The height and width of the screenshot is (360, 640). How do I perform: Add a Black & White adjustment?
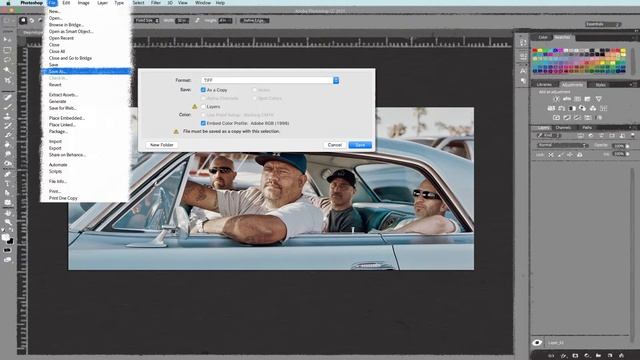coord(572,108)
